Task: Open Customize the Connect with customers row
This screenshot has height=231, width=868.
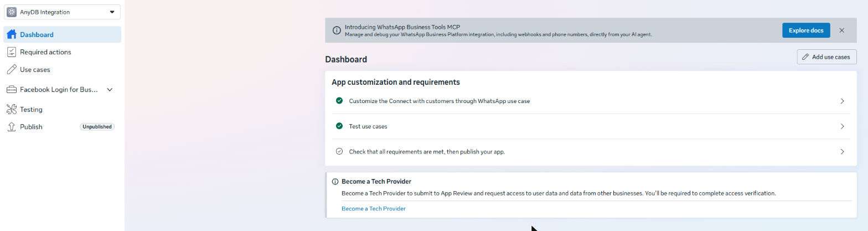Action: (591, 101)
